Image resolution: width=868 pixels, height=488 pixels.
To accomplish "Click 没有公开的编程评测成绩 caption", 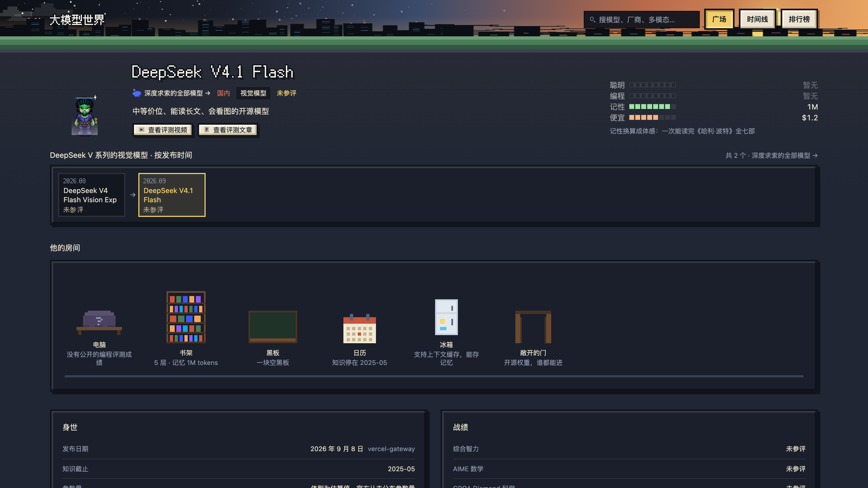I will coord(99,358).
